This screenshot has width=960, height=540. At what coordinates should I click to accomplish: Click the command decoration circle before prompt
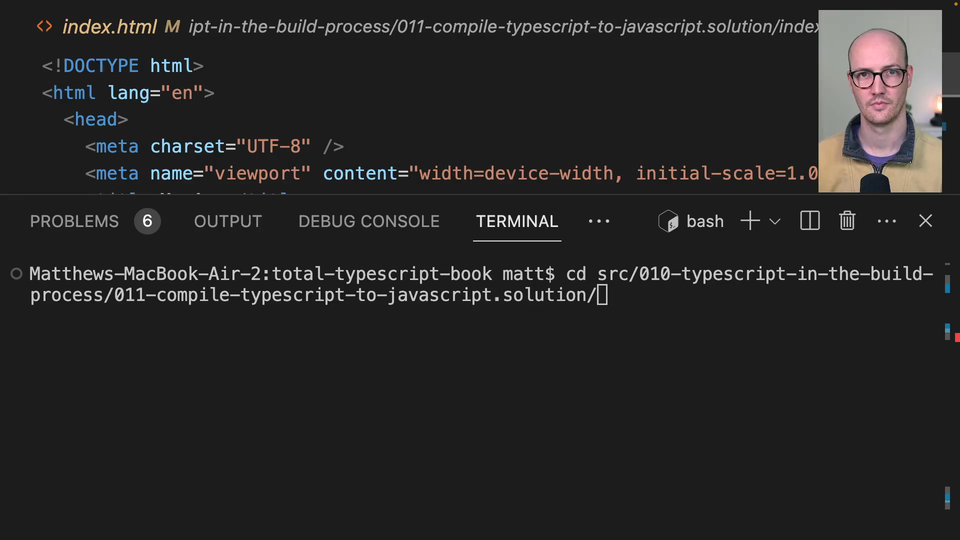[16, 274]
